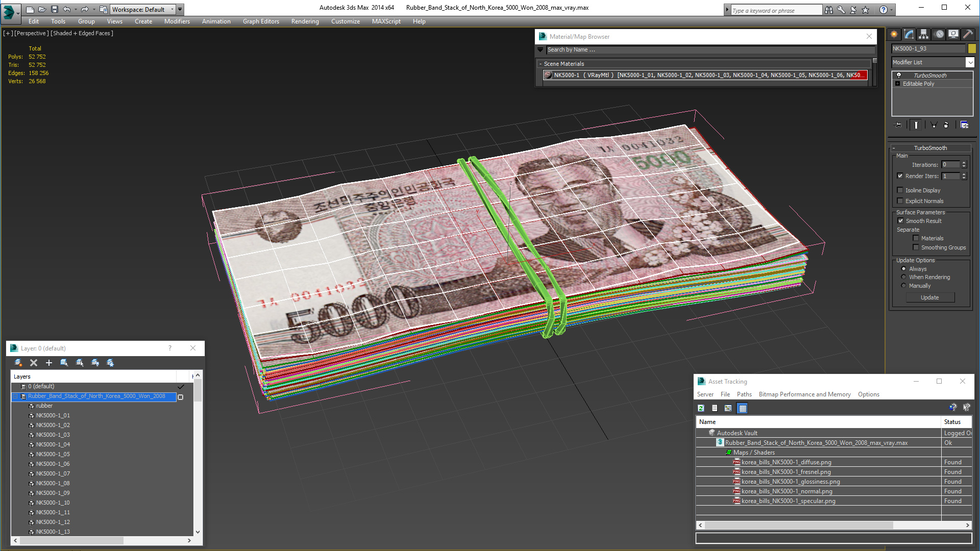Click the TurboSmooth Update button
980x551 pixels.
click(930, 297)
